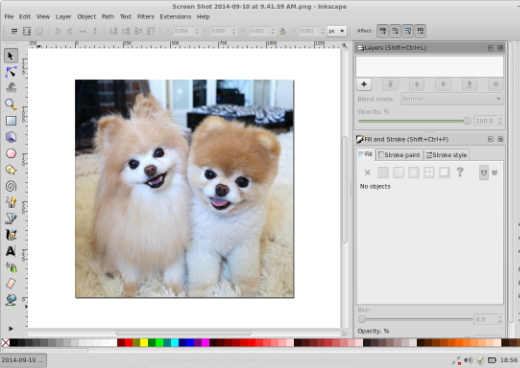Click lower layer to bottom button
The image size is (520, 368).
469,84
